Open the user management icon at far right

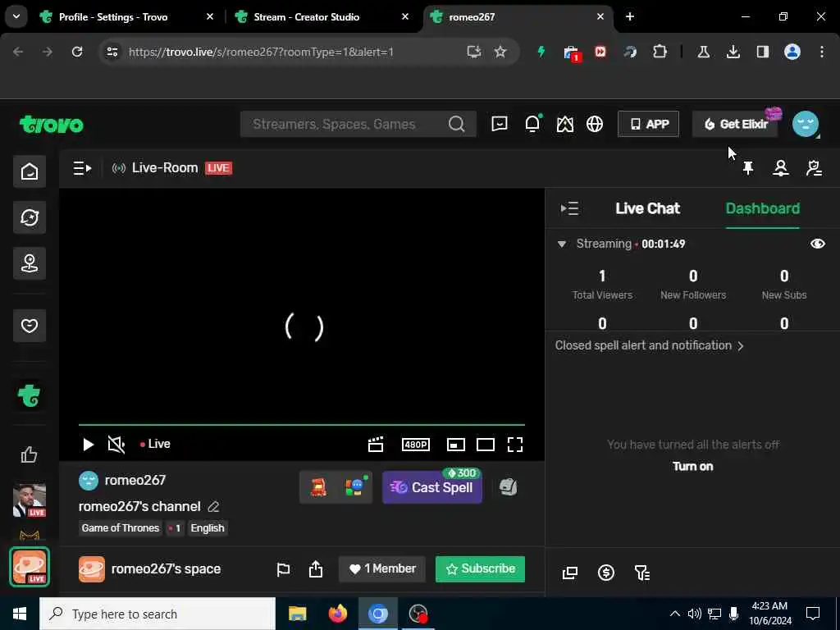click(814, 168)
